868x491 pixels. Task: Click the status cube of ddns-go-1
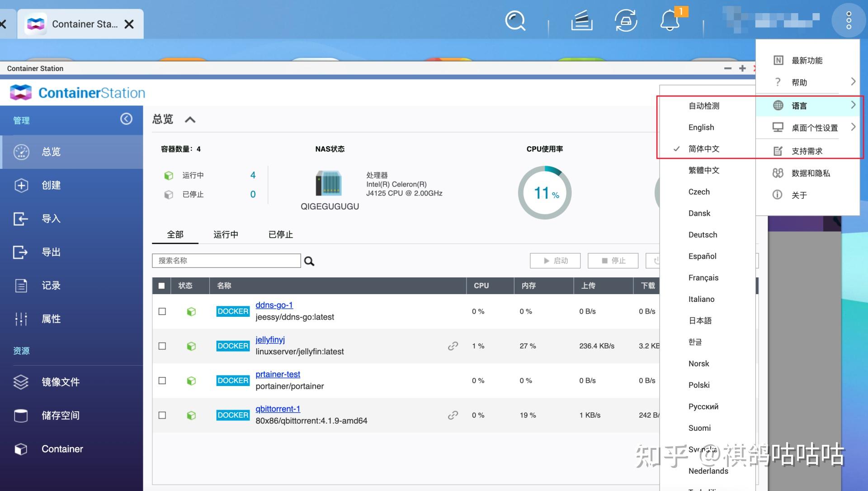coord(191,311)
